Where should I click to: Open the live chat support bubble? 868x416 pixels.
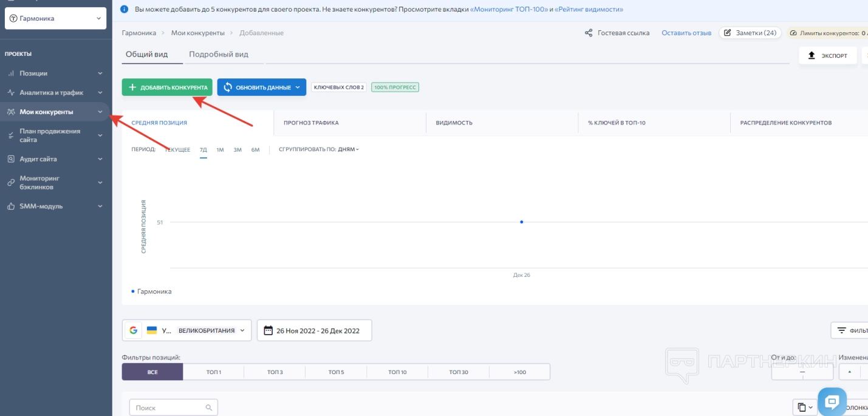click(832, 401)
